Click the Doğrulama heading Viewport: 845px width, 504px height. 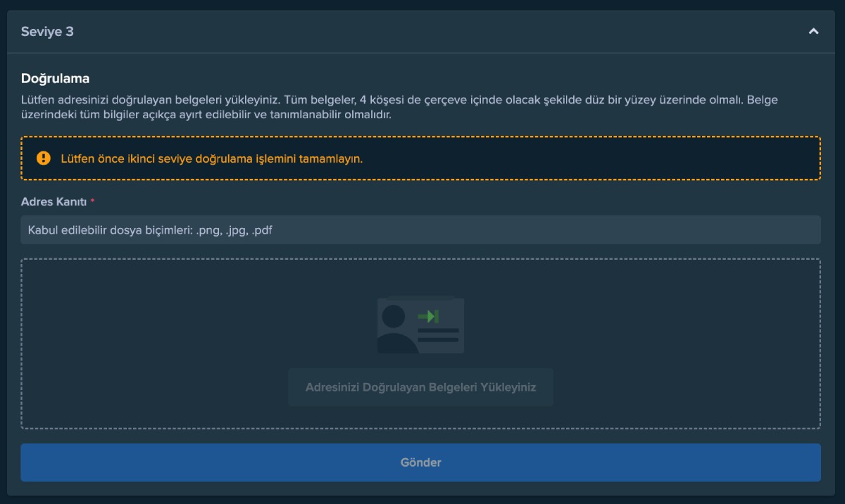click(55, 78)
